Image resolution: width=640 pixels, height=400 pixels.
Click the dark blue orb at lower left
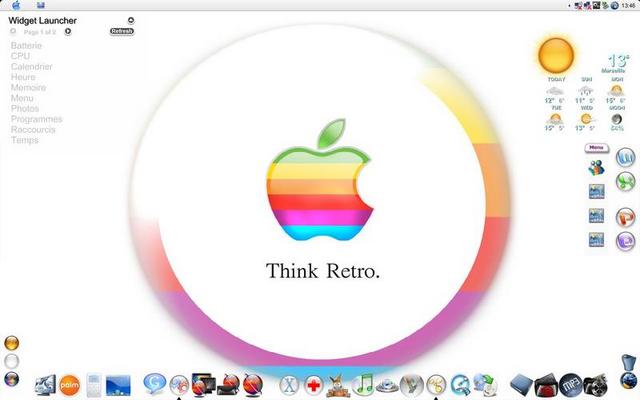click(11, 379)
